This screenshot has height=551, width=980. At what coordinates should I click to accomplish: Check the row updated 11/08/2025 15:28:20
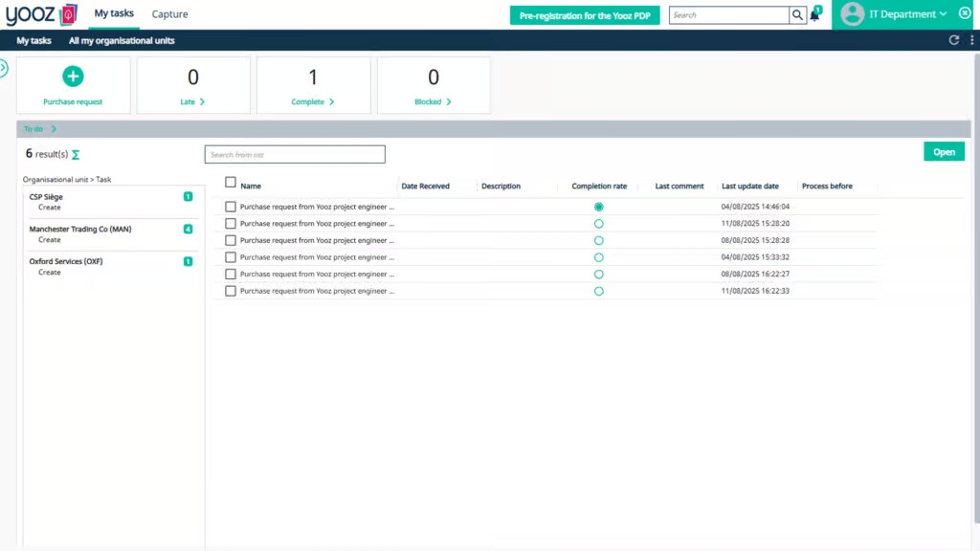point(231,224)
